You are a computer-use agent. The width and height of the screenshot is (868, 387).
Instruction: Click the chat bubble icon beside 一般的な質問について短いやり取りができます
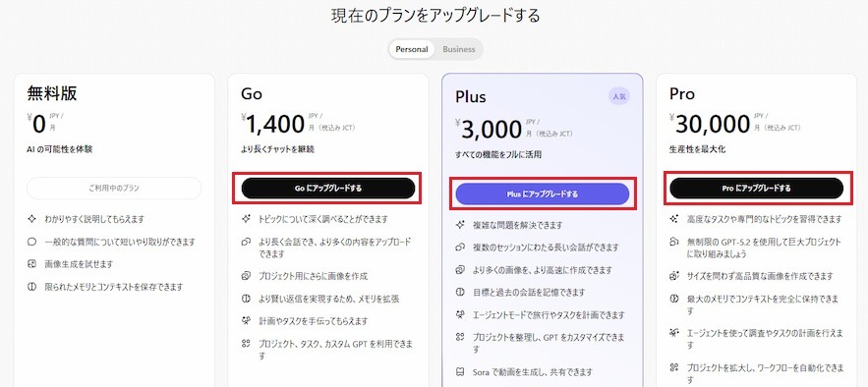point(32,243)
